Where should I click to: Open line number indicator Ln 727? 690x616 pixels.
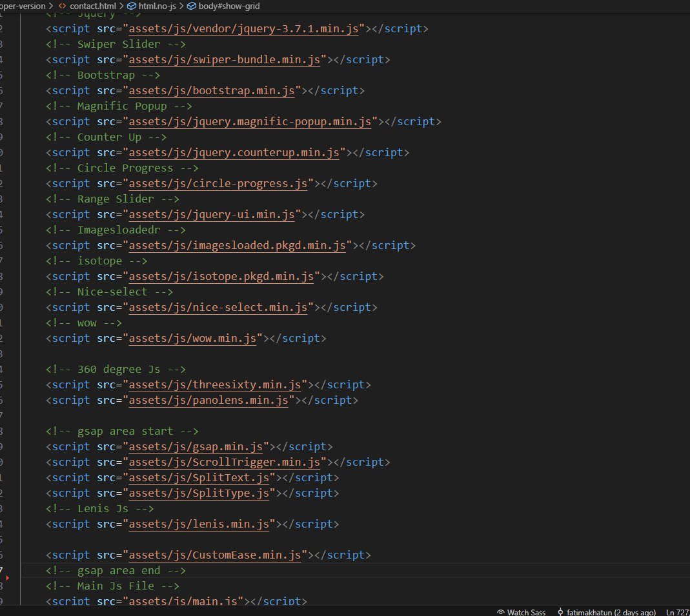point(677,612)
